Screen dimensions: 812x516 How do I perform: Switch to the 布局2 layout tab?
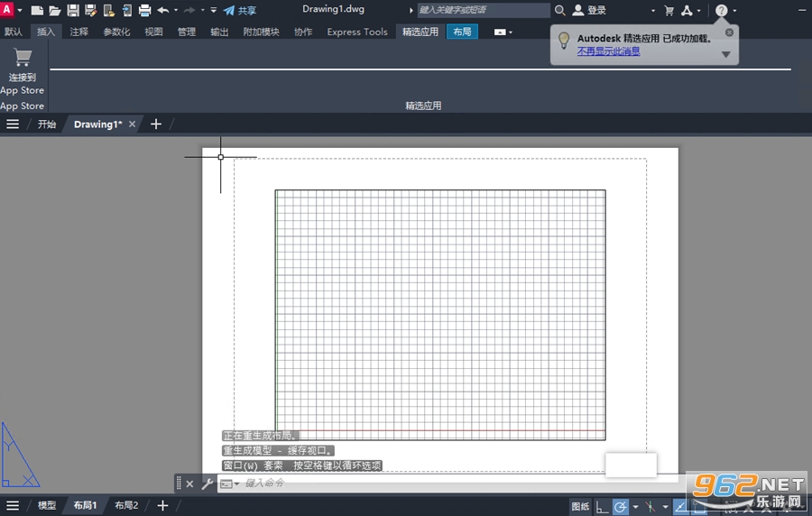[x=126, y=505]
